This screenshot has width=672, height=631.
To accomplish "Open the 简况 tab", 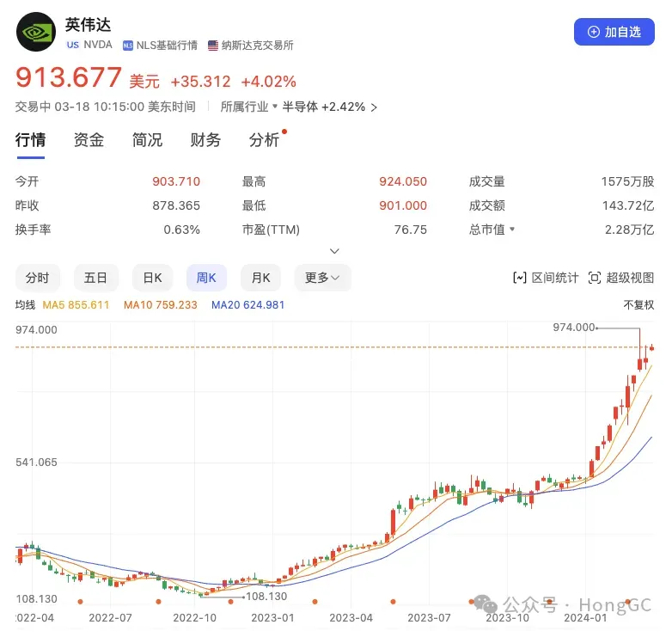I will [147, 140].
